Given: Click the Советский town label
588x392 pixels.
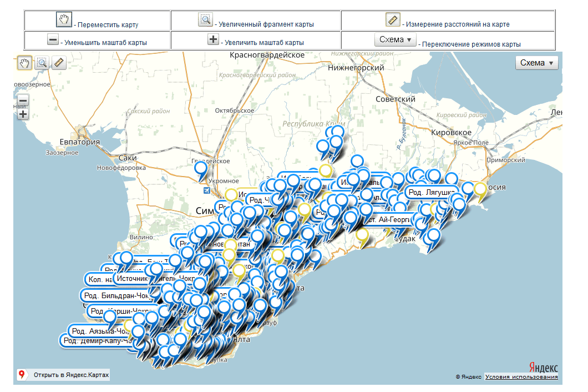Looking at the screenshot, I should coord(396,99).
